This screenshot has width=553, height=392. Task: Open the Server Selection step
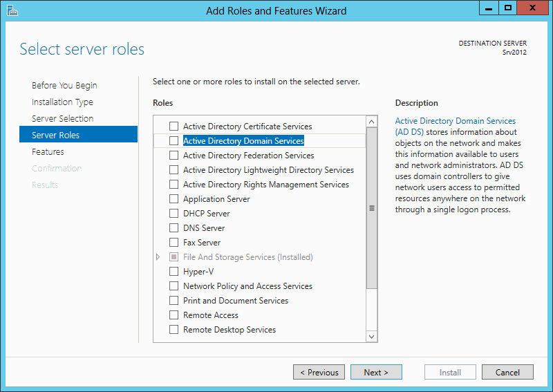tap(62, 118)
